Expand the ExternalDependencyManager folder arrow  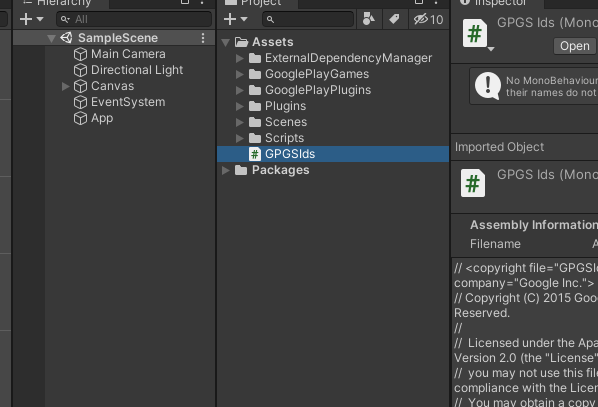click(240, 58)
